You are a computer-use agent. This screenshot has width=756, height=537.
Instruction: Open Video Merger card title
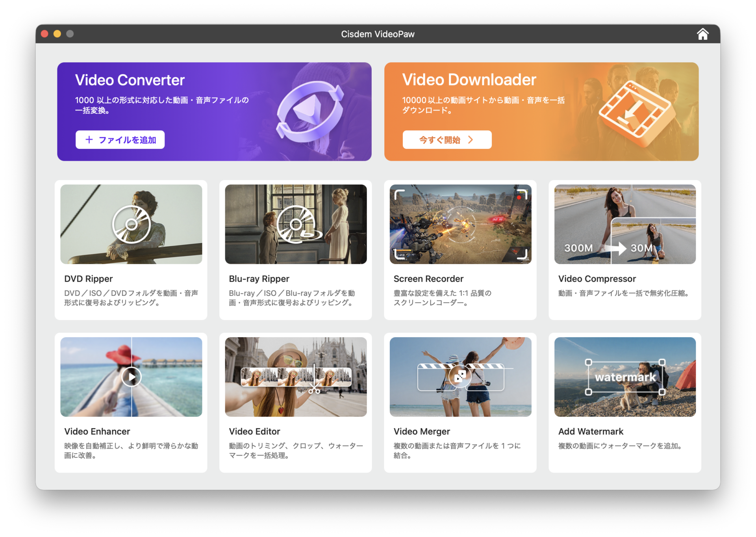(421, 431)
